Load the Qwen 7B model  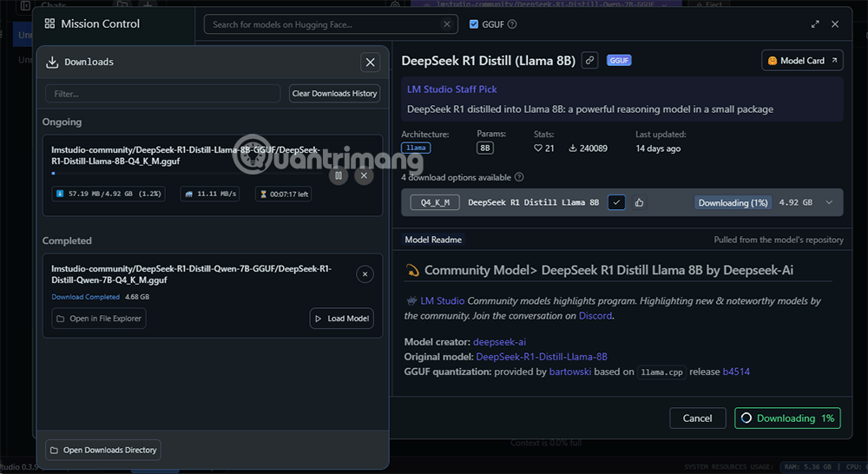tap(341, 319)
